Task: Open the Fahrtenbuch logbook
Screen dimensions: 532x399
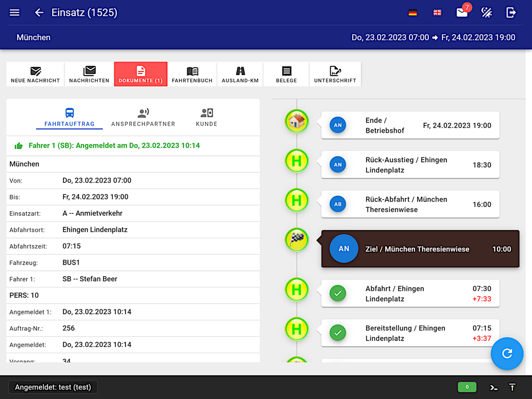Action: 192,74
